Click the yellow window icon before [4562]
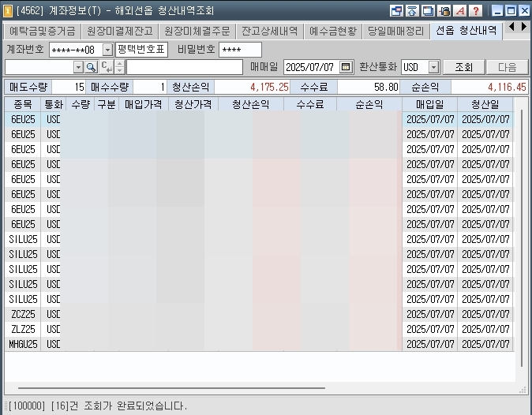The width and height of the screenshot is (532, 415). point(7,11)
